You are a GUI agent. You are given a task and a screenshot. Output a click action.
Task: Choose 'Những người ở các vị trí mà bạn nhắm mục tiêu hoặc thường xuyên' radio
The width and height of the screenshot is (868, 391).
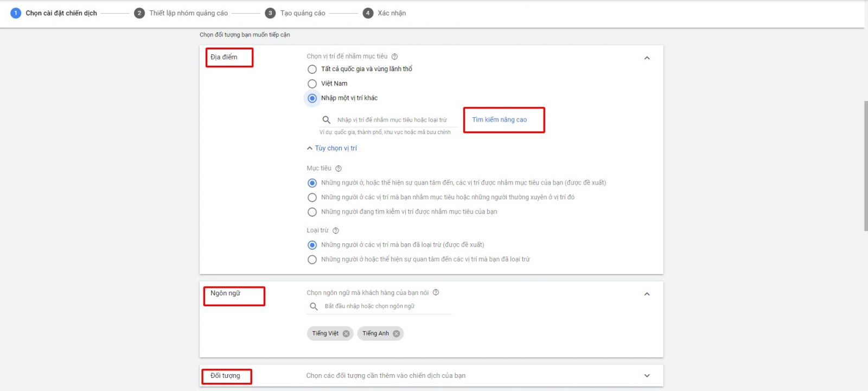pos(312,198)
